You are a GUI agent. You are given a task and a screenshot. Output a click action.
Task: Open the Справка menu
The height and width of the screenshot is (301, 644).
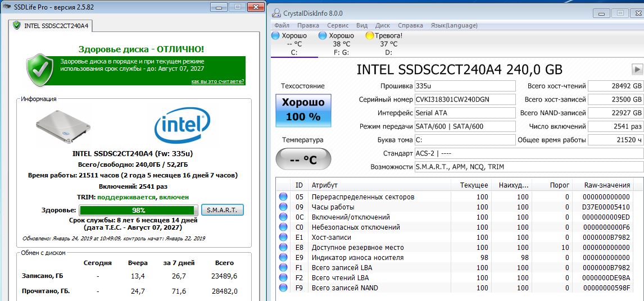(x=410, y=25)
